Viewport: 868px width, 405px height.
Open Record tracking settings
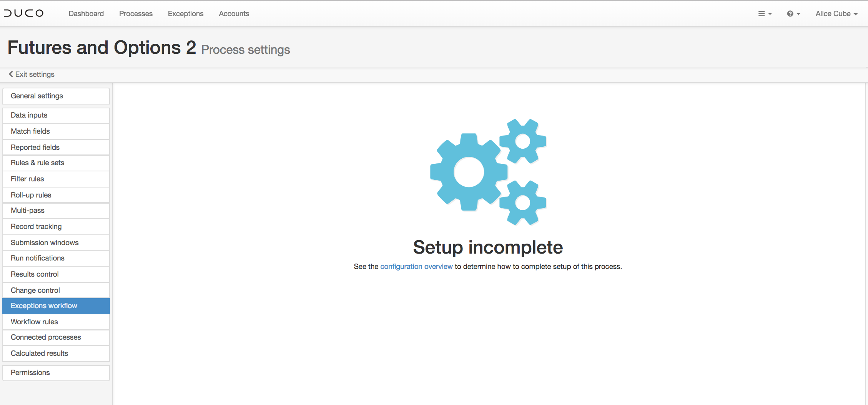[x=56, y=227]
